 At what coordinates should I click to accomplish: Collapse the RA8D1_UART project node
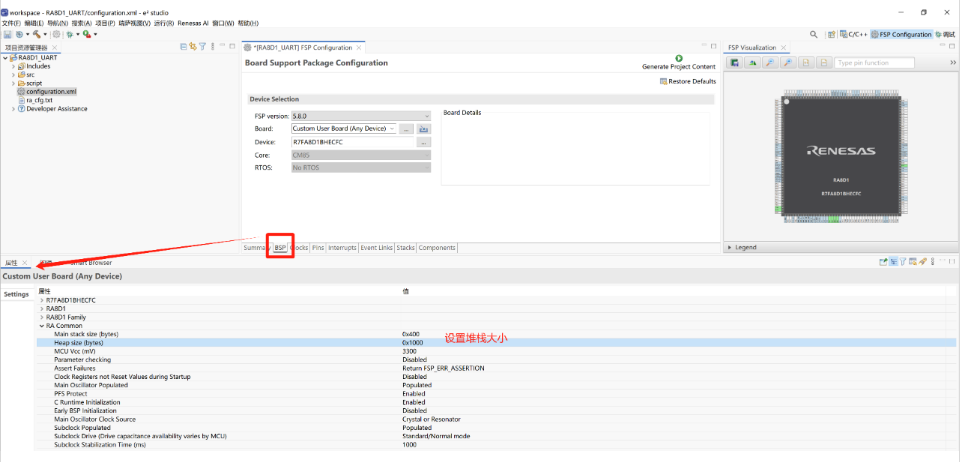point(5,58)
